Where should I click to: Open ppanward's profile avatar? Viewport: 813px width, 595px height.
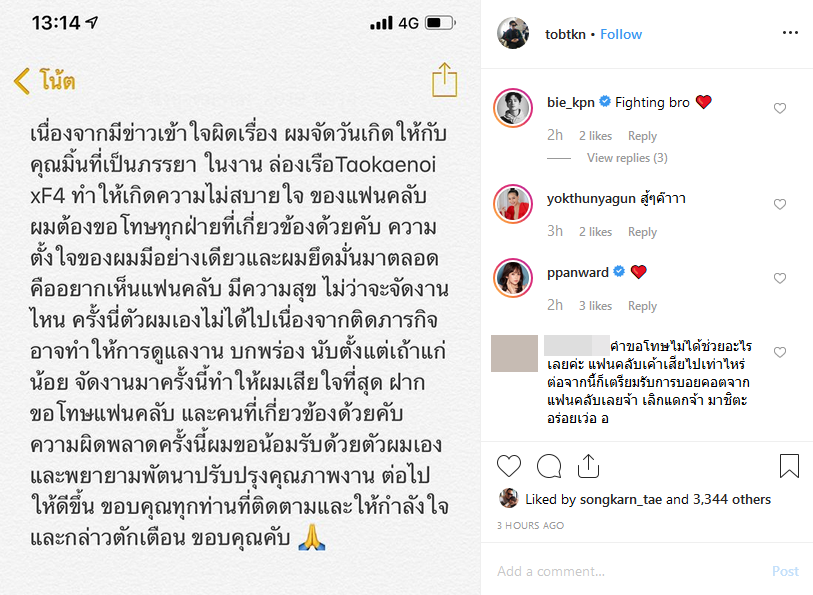tap(513, 278)
